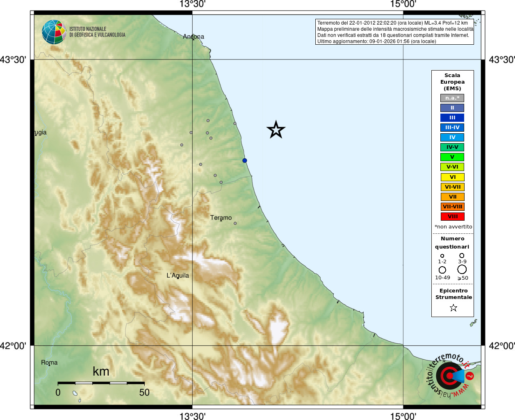515x420 pixels.
Task: Click the 3-9 questionnaires circle symbol
Action: point(462,256)
